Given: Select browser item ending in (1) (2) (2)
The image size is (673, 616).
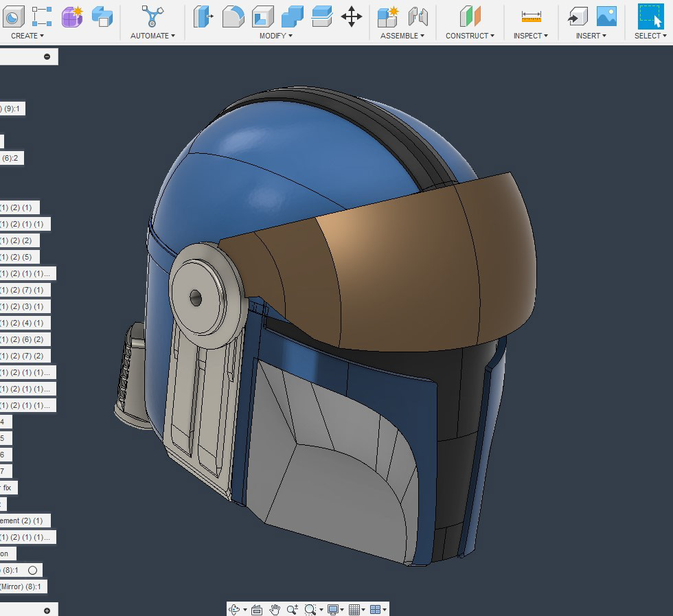Looking at the screenshot, I should pos(20,241).
